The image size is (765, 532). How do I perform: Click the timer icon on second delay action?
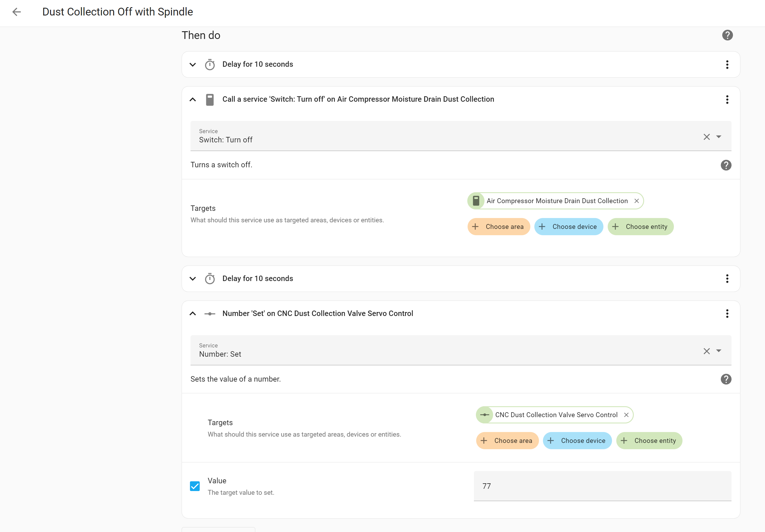click(x=210, y=278)
